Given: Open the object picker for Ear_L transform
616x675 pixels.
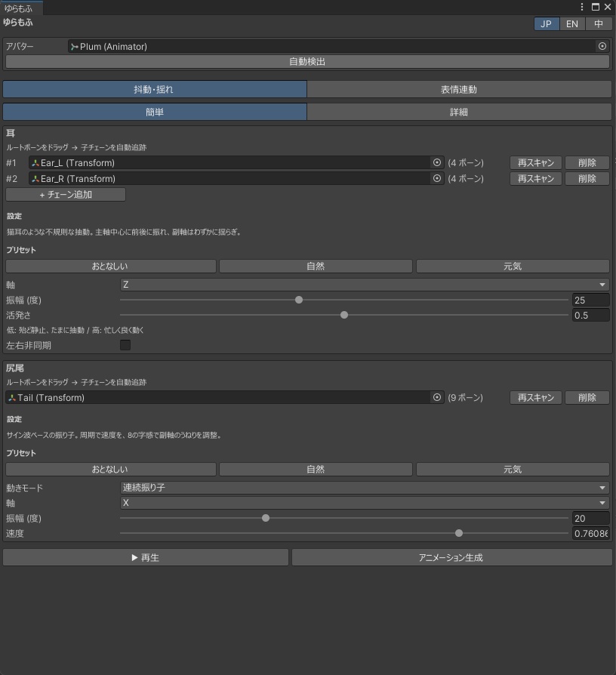Looking at the screenshot, I should click(x=437, y=163).
